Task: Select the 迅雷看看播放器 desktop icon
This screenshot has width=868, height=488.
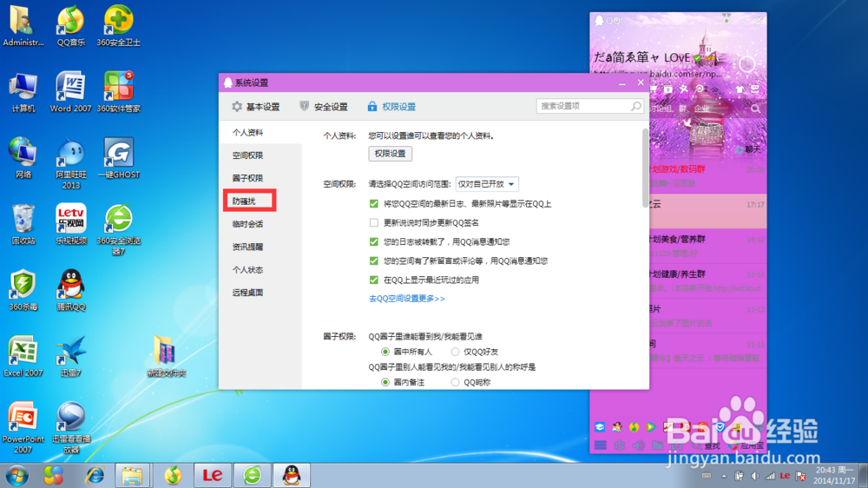Action: point(71,427)
